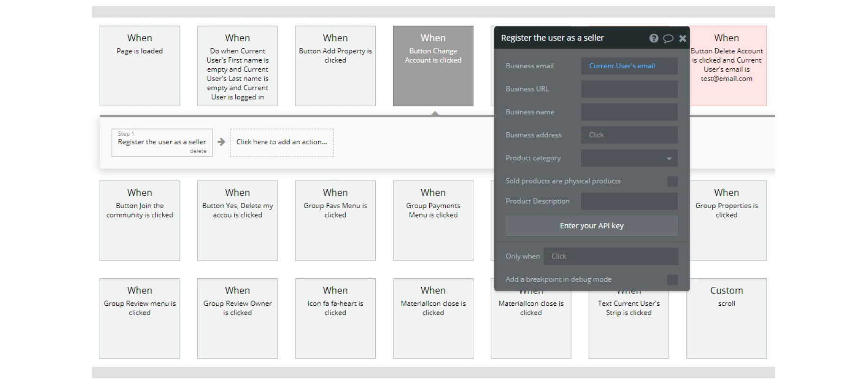Select the Current User's email expression

point(622,66)
